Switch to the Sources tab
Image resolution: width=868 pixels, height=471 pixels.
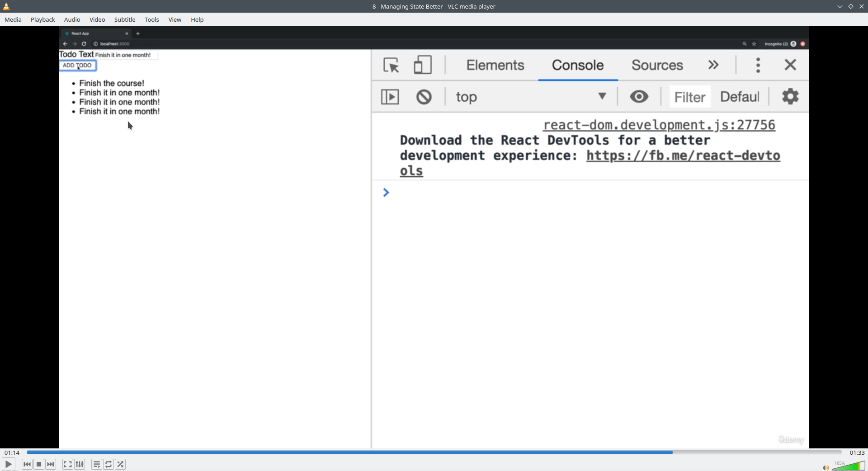point(657,65)
